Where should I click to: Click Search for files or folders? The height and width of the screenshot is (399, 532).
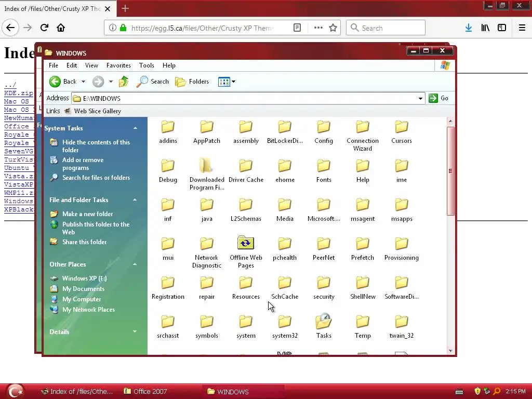(96, 178)
